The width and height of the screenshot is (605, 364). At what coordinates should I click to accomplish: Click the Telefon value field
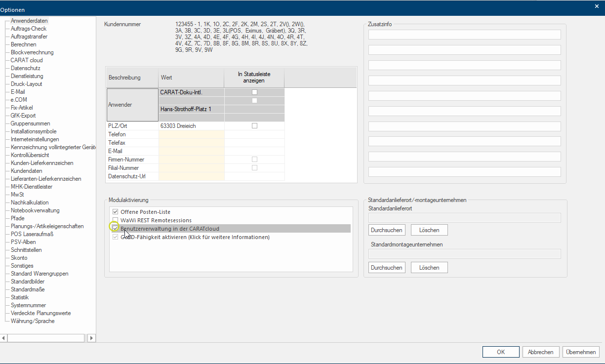[x=192, y=134]
